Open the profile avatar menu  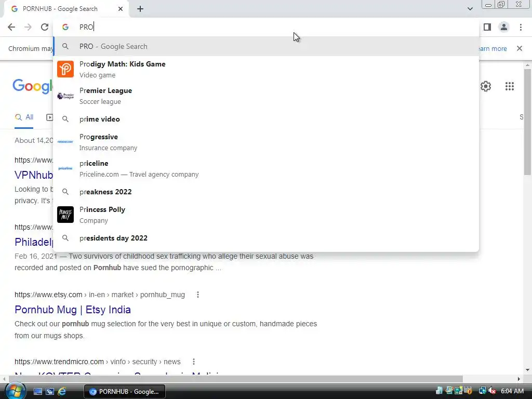point(504,27)
